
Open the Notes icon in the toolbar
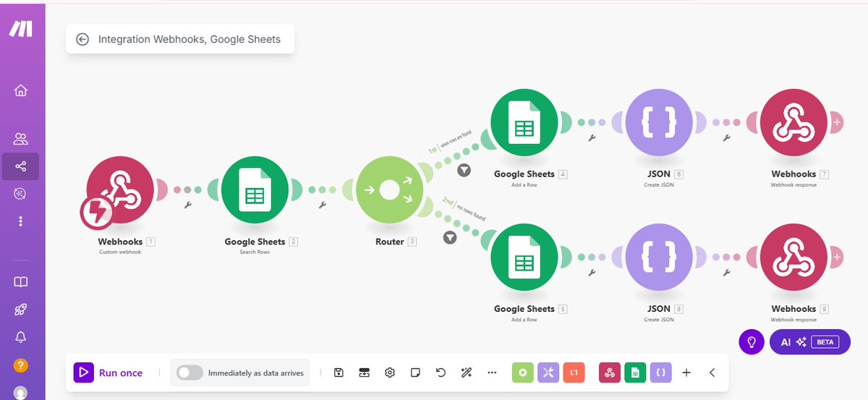415,373
